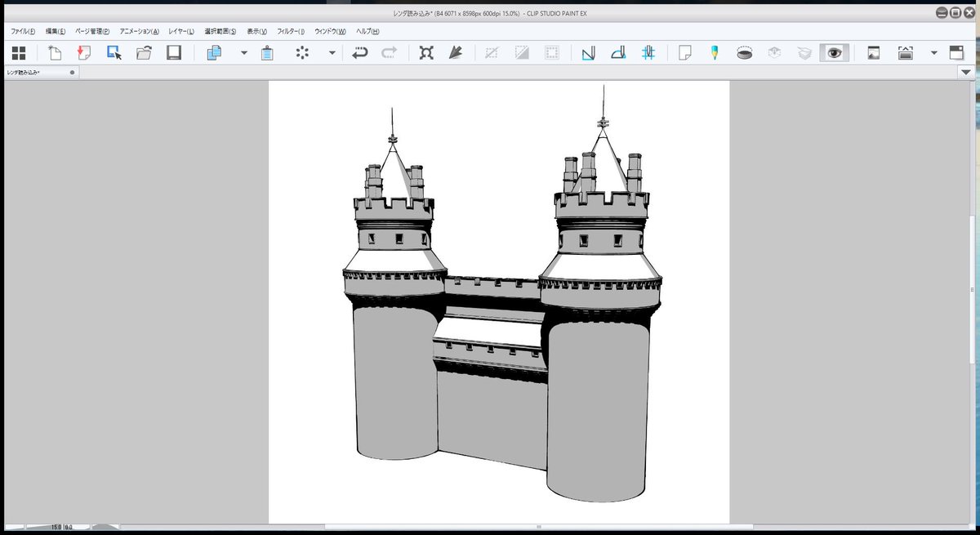This screenshot has height=535, width=980.
Task: Save the document with Save icon
Action: click(x=174, y=53)
